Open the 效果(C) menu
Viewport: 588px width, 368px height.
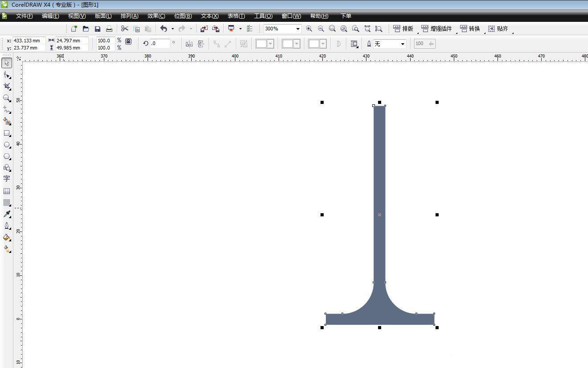pyautogui.click(x=156, y=16)
